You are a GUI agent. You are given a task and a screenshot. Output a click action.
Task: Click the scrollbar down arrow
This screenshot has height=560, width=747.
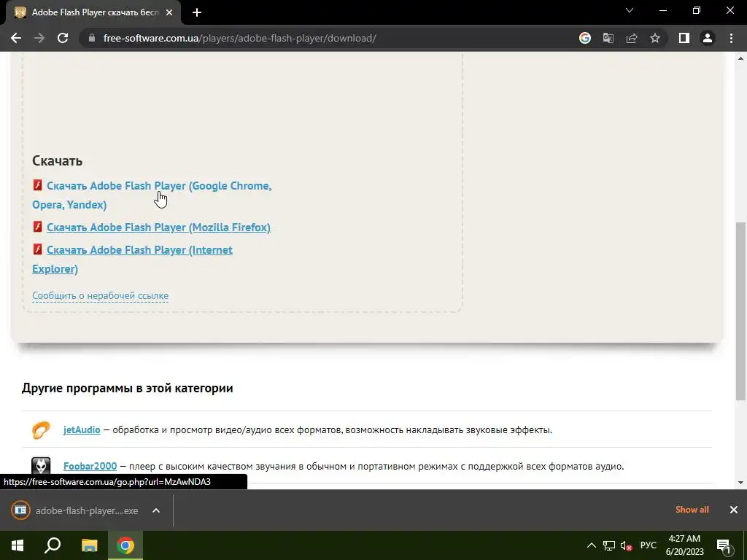(740, 483)
